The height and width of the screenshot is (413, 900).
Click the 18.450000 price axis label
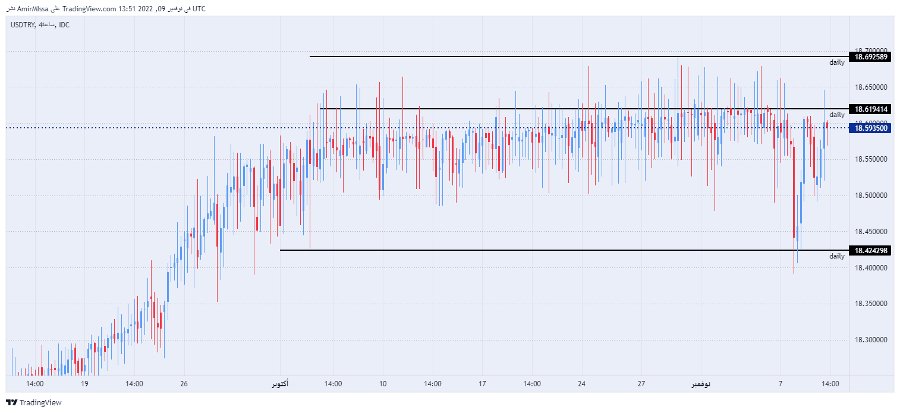[872, 232]
